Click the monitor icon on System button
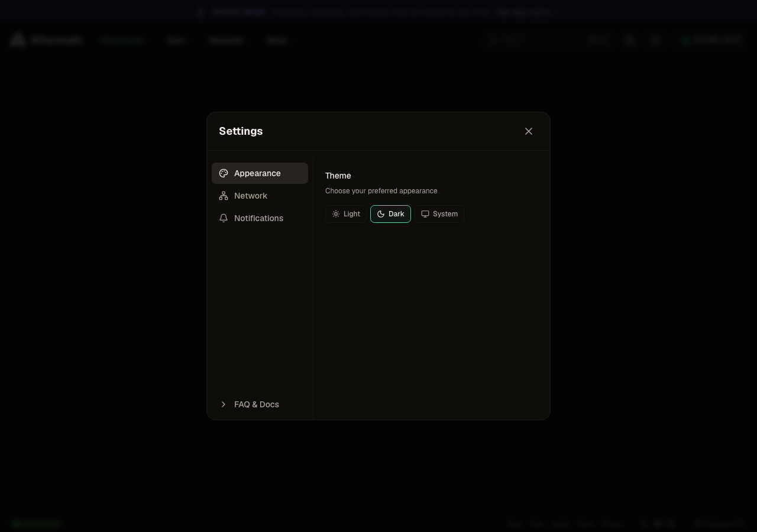 [x=425, y=214]
